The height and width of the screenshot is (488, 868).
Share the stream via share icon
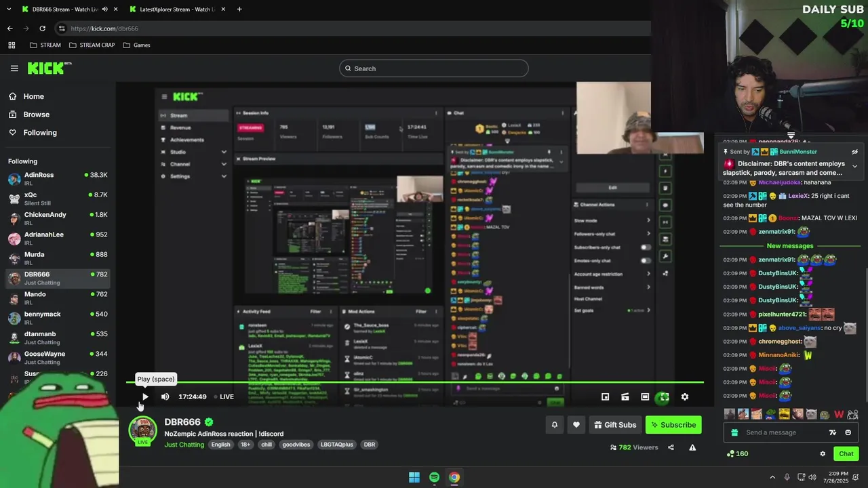[x=671, y=447]
